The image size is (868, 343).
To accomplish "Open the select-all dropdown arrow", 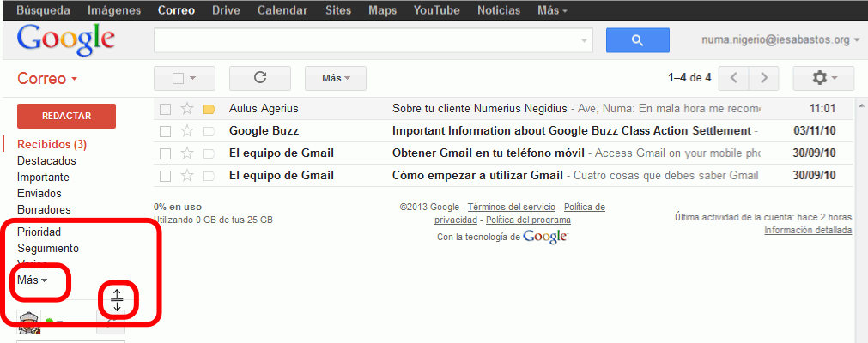I will [x=192, y=79].
